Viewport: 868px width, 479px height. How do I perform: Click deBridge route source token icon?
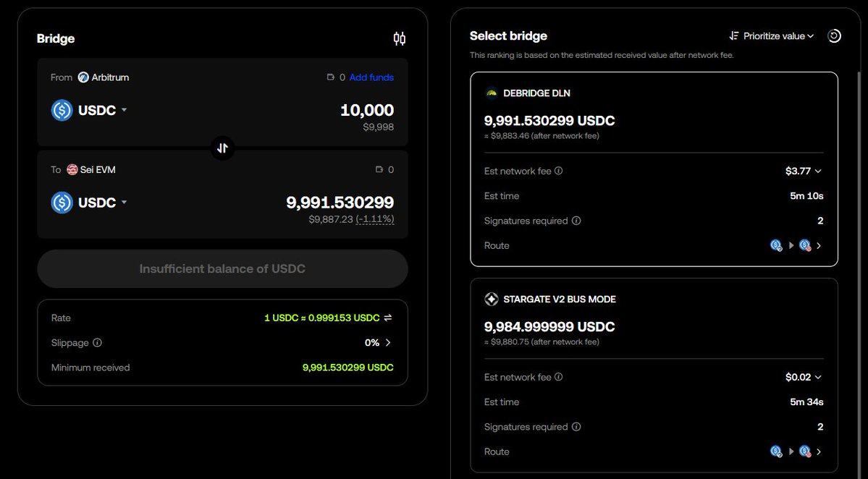[776, 245]
